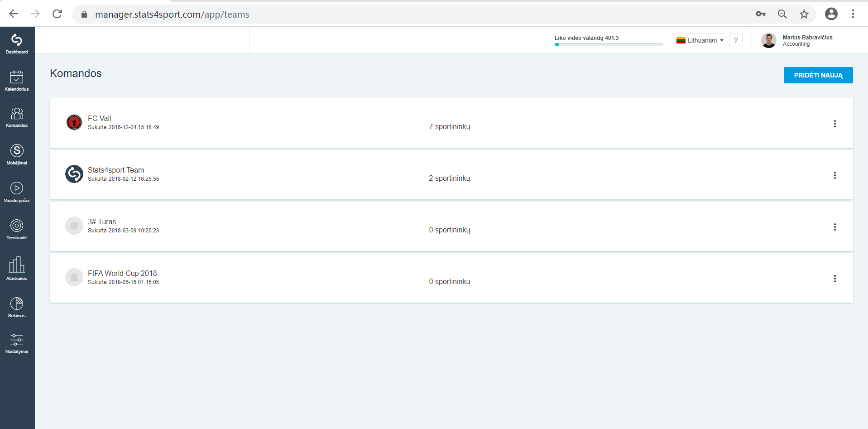
Task: Reload the page with browser refresh icon
Action: pyautogui.click(x=57, y=14)
